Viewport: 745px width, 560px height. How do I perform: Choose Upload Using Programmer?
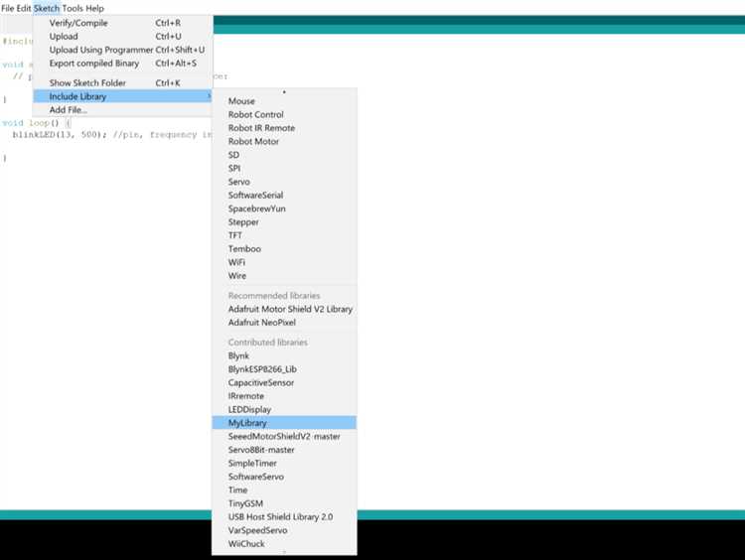[x=100, y=50]
